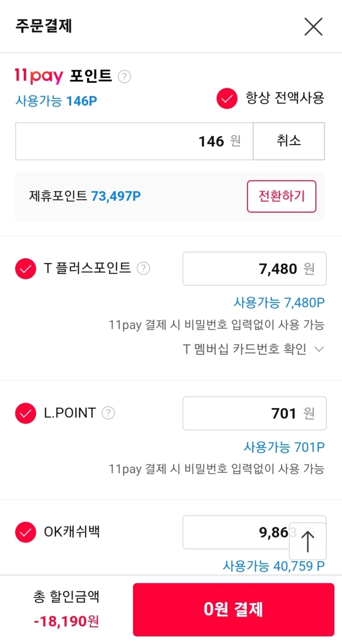Edit the 11pay point amount field showing 146
342x644 pixels.
pos(134,142)
